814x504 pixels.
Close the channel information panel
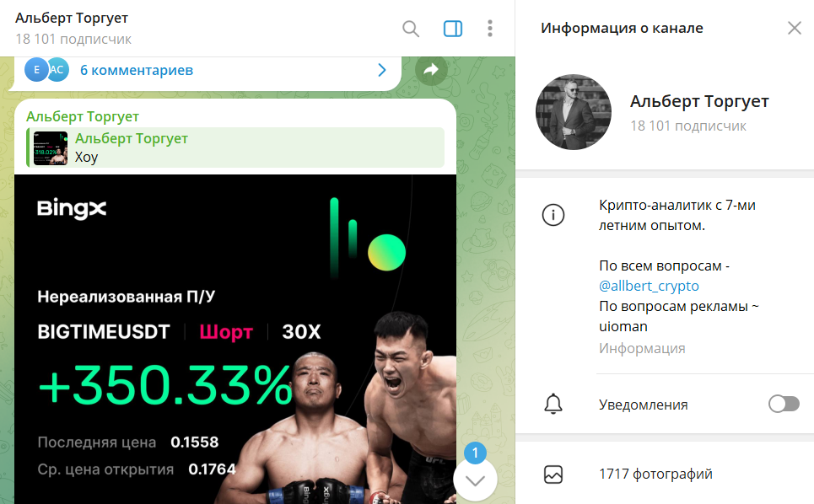coord(795,28)
